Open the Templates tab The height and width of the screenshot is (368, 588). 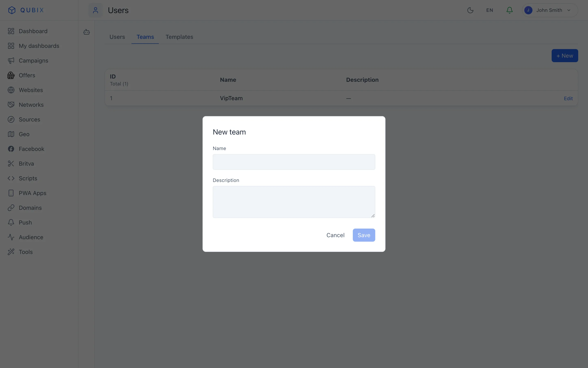(x=179, y=37)
